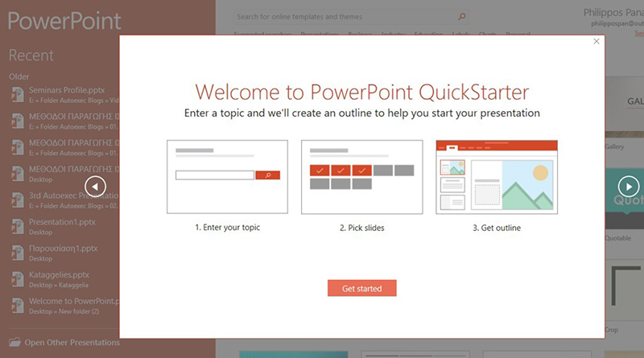Viewport: 644px width, 358px height.
Task: Select the Quotable template thumbnail
Action: [625, 200]
